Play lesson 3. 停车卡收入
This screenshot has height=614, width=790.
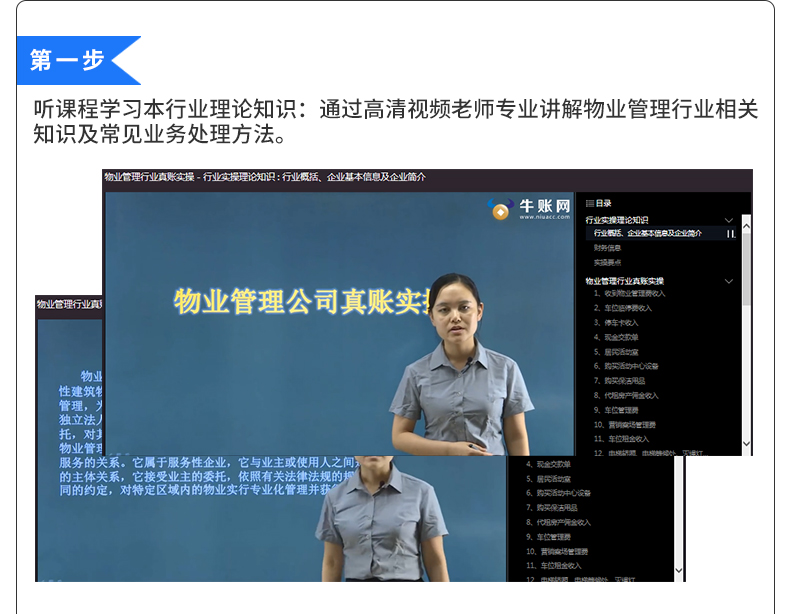tap(616, 322)
